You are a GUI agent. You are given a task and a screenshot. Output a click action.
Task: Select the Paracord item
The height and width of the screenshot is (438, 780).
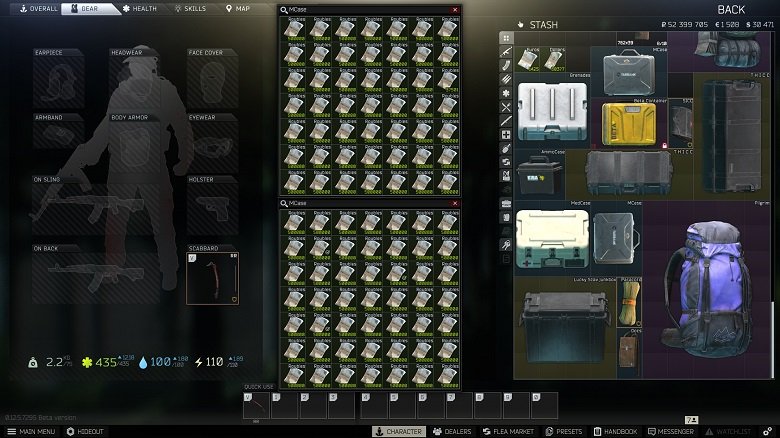(629, 302)
